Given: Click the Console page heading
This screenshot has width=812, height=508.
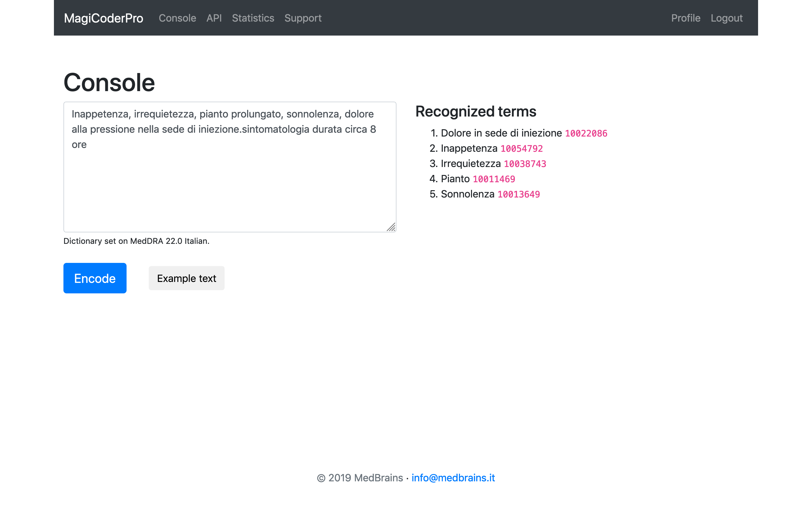Looking at the screenshot, I should pos(109,82).
